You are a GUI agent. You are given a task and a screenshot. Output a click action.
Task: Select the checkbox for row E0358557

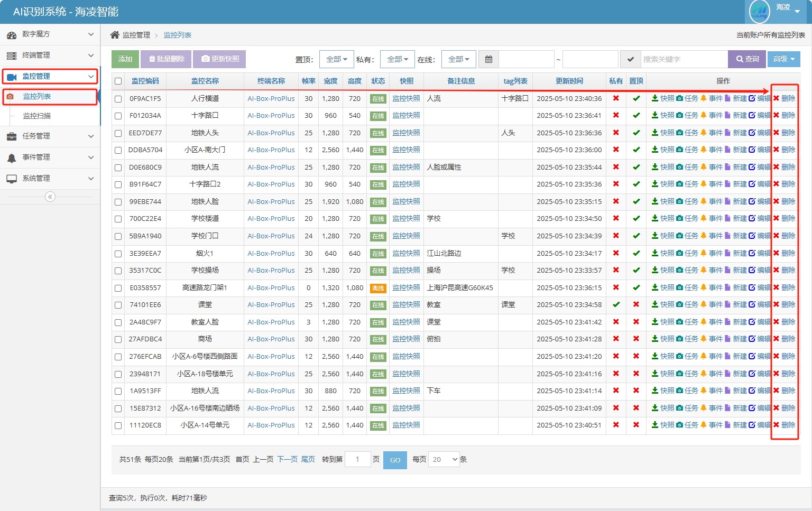click(118, 288)
